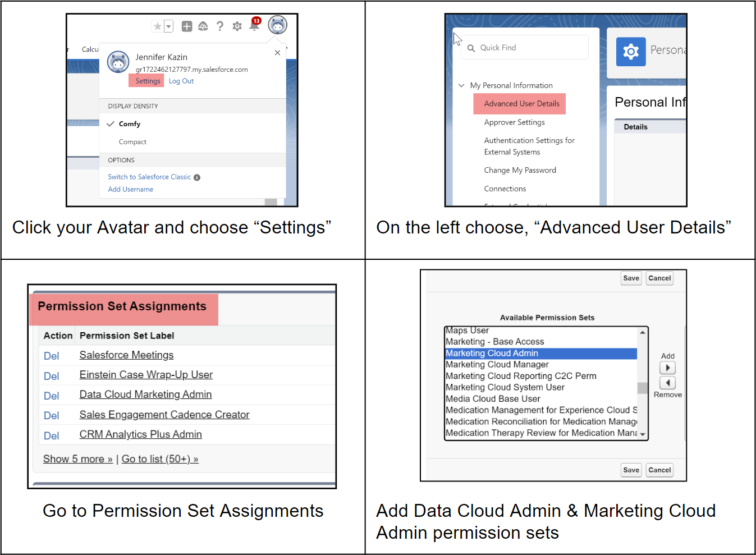Click the list scrollbar up arrow
This screenshot has width=756, height=555.
click(643, 332)
